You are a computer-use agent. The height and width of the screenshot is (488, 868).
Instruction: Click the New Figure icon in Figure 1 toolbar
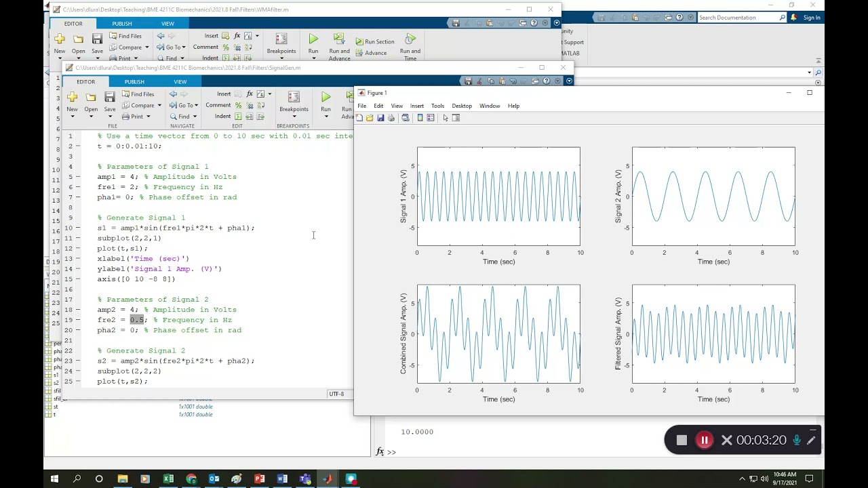point(359,118)
